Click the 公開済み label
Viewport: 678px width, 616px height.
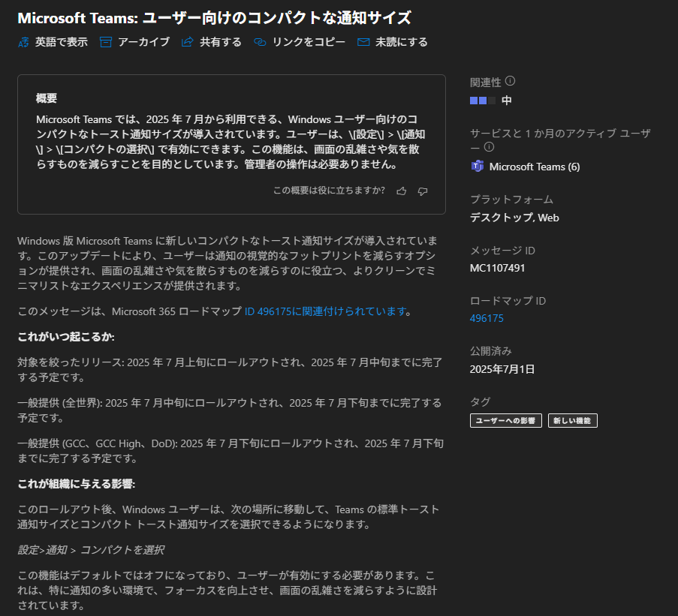tap(491, 351)
